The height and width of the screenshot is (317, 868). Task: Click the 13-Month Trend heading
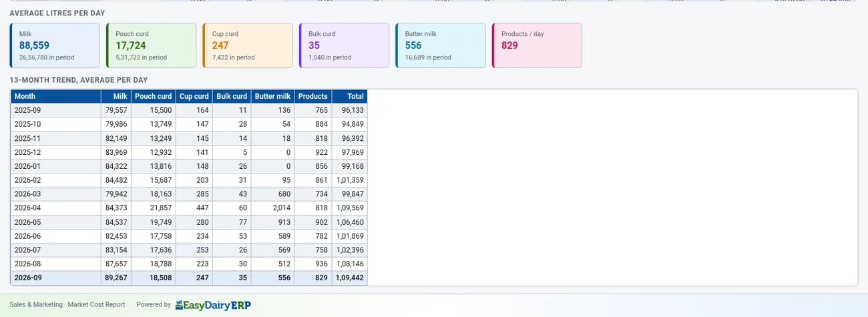(79, 80)
